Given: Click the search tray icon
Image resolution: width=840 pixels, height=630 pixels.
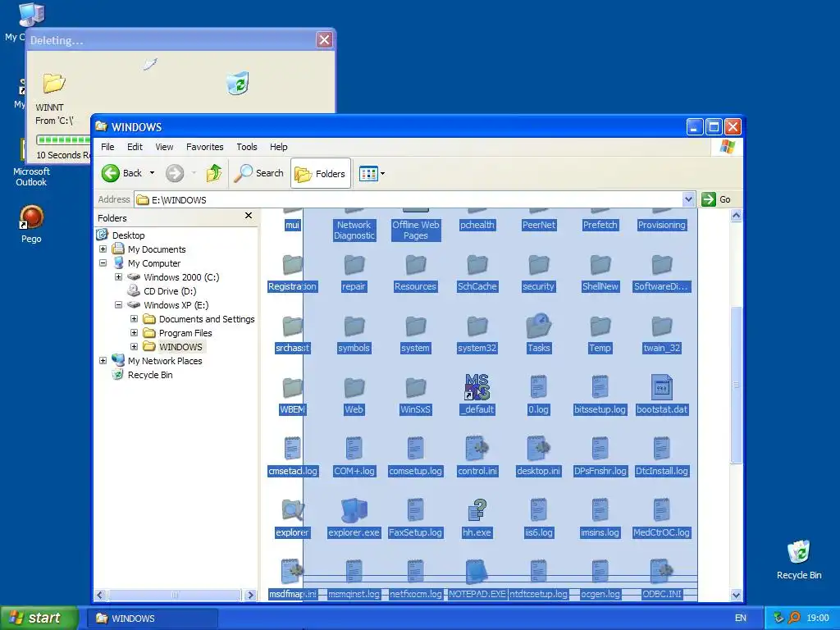Looking at the screenshot, I should [794, 618].
